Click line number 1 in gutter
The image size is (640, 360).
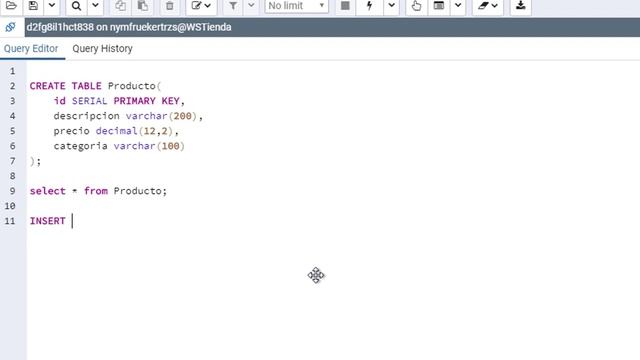[12, 71]
